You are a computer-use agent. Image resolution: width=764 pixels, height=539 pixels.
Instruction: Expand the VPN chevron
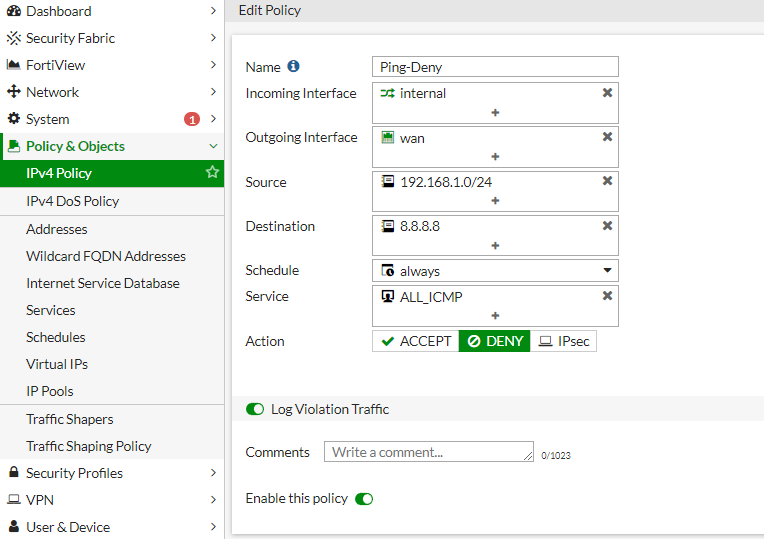point(213,500)
